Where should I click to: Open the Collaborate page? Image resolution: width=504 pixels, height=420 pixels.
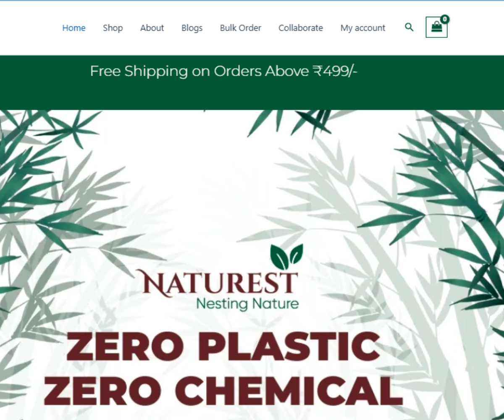point(301,28)
